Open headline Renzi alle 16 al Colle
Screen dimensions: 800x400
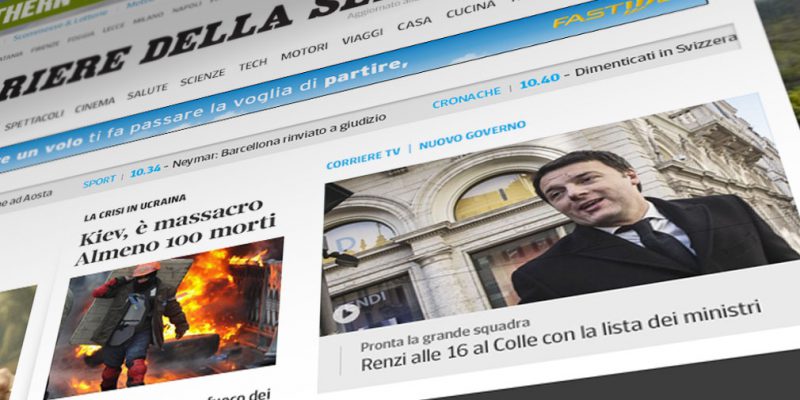561,334
